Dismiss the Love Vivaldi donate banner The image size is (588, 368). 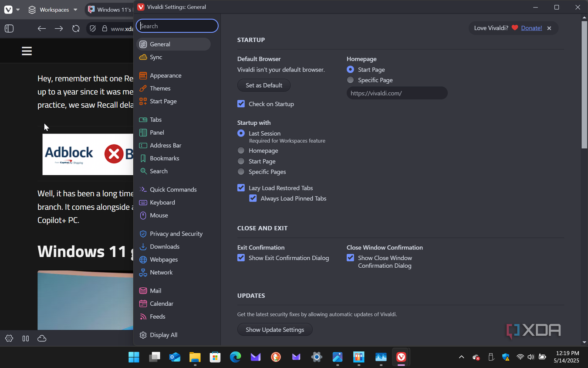click(549, 28)
